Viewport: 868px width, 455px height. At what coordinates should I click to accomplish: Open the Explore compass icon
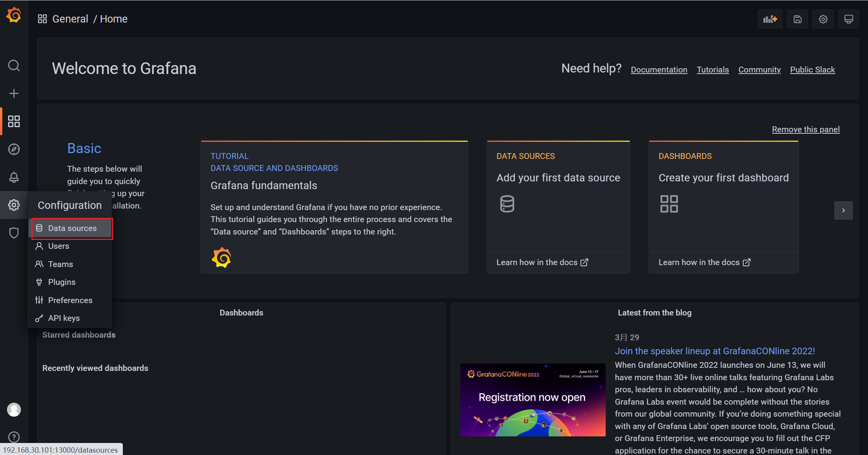click(14, 149)
